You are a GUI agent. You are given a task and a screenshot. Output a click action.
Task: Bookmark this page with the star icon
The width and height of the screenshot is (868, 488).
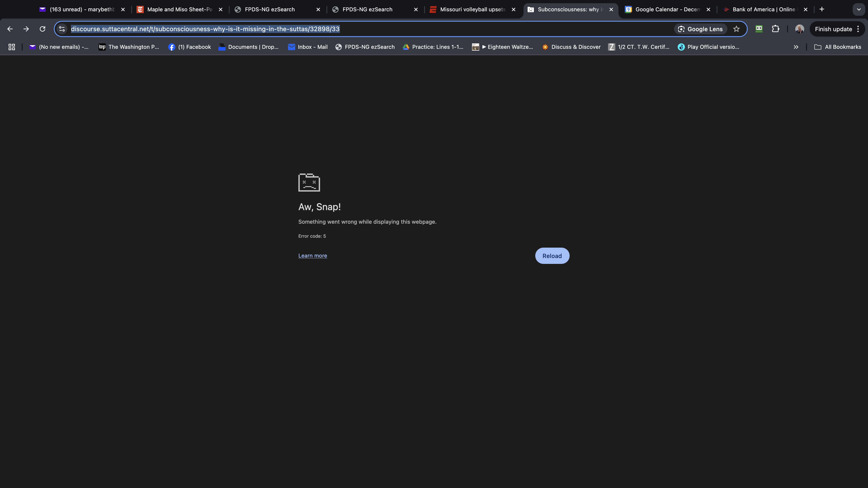point(737,29)
